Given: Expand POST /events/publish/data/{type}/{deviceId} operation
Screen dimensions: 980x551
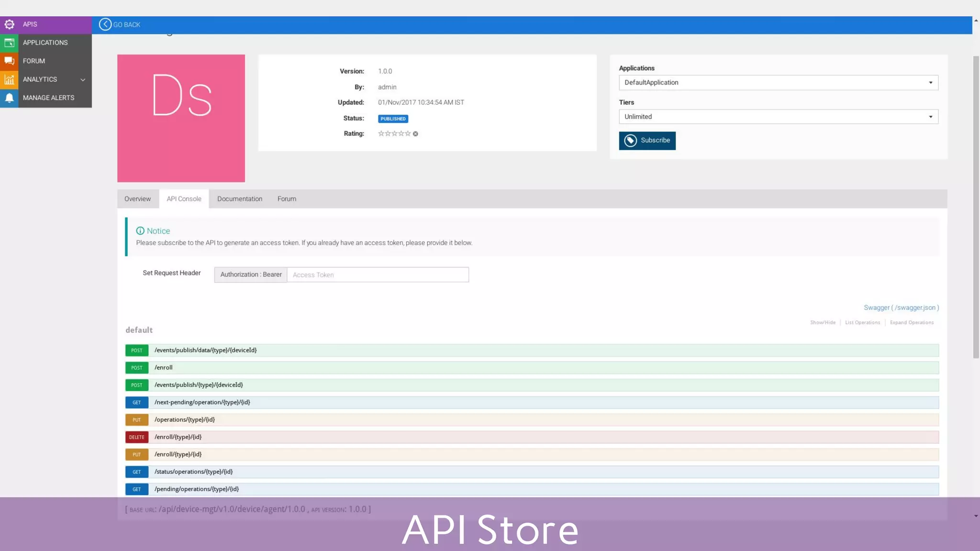Looking at the screenshot, I should point(532,350).
